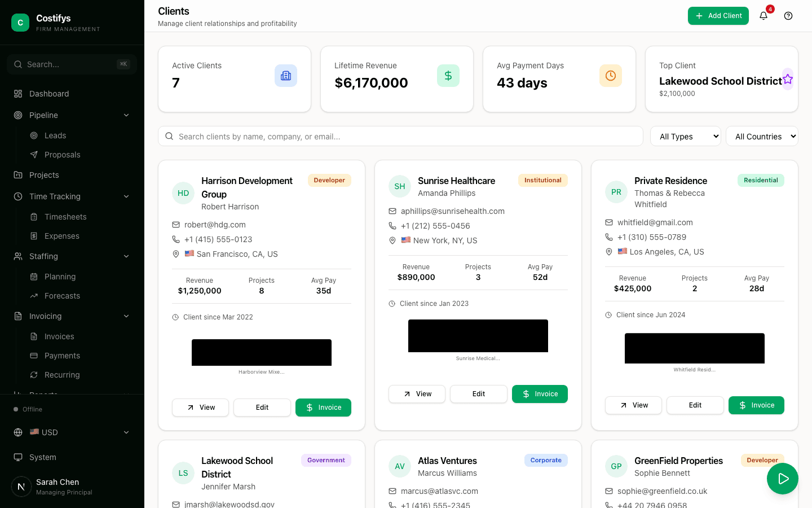Screen dimensions: 812x508
Task: Click the star icon on Top Client card
Action: click(x=788, y=80)
